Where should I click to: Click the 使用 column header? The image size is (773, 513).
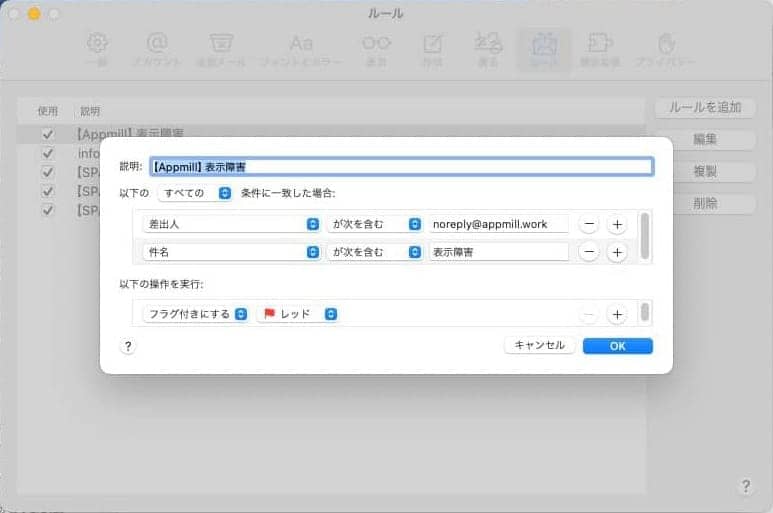coord(48,111)
